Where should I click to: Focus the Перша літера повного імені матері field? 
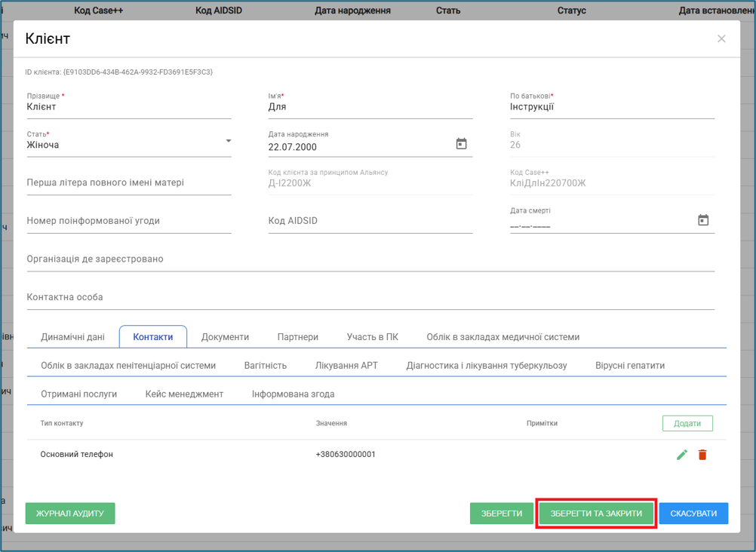coord(129,182)
